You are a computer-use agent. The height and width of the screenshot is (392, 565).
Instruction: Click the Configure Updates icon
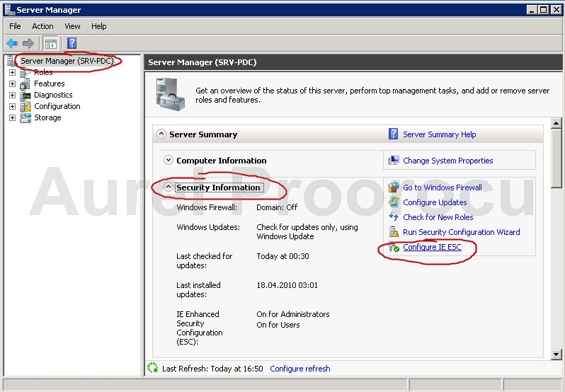click(x=394, y=202)
